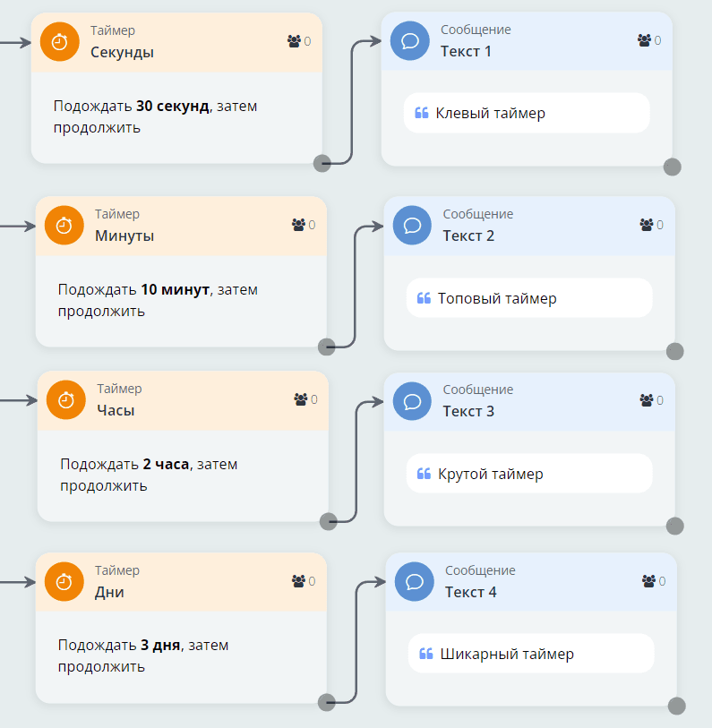Select the 'Клевый таймер' message text field

(527, 114)
